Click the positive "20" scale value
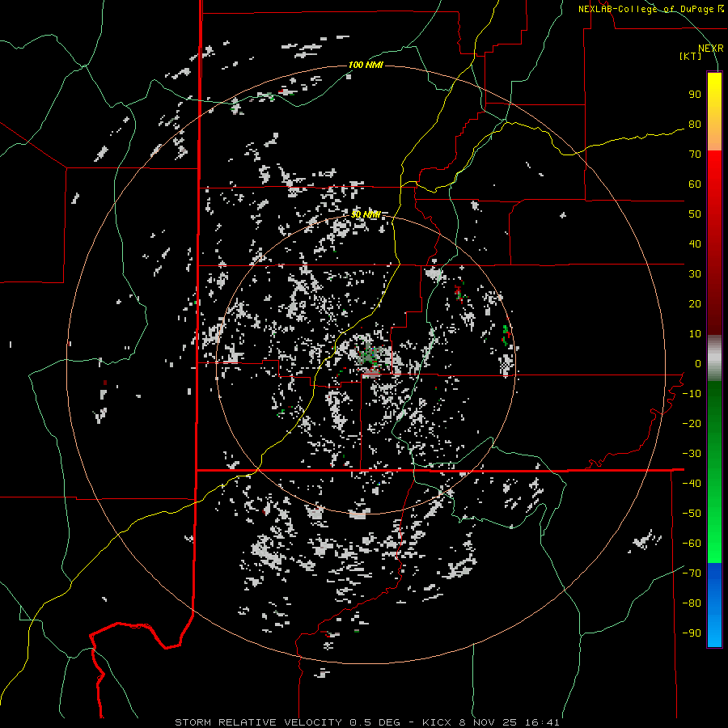 click(x=695, y=304)
